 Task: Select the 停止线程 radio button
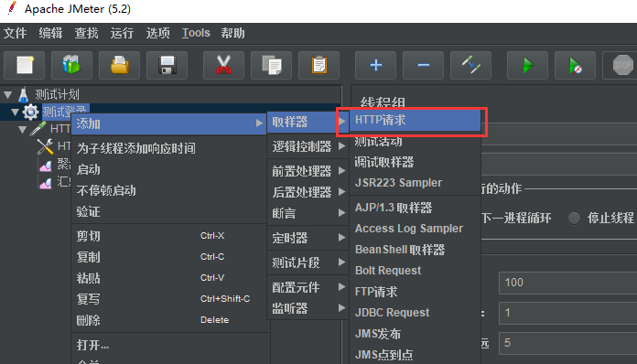574,219
